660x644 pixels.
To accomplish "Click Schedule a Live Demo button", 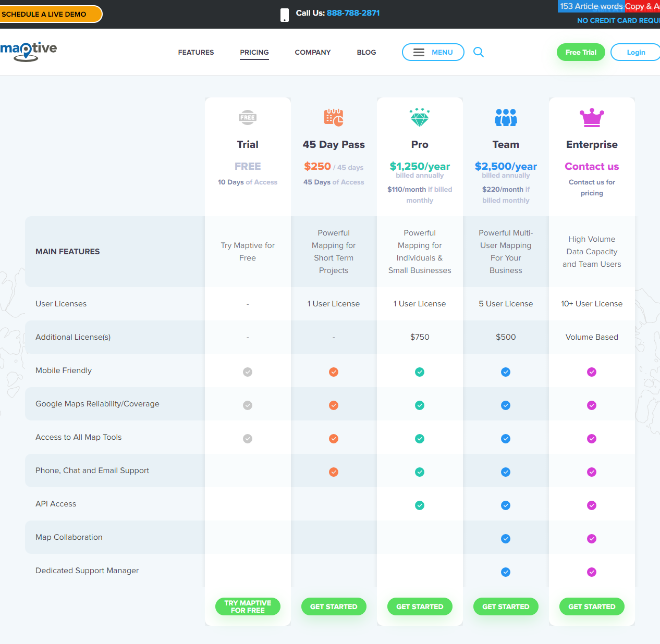I will coord(50,14).
